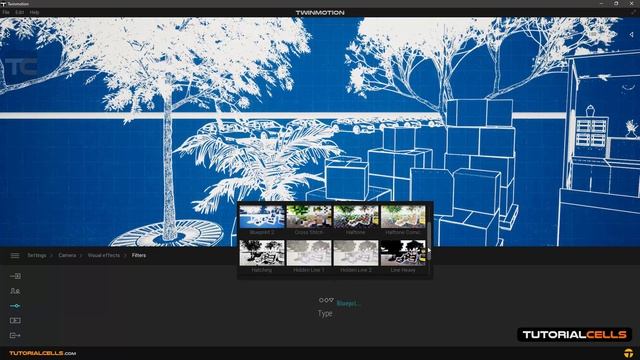Go to Camera in the breadcrumb
Screen dimensions: 640x360
click(x=67, y=255)
